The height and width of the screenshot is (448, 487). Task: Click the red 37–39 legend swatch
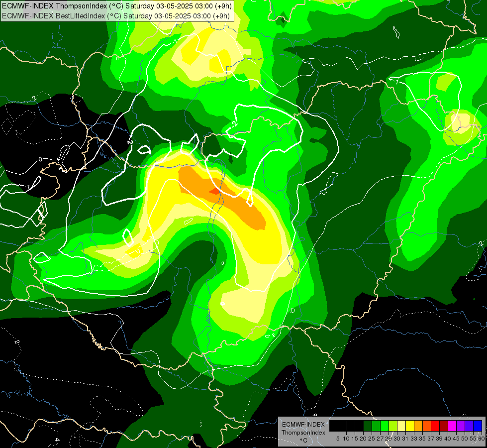435,426
